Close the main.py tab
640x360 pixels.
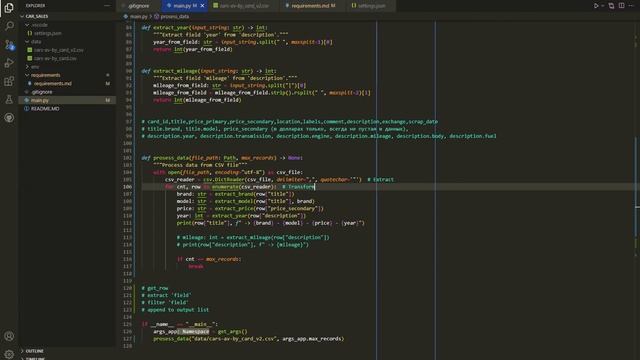pos(202,6)
